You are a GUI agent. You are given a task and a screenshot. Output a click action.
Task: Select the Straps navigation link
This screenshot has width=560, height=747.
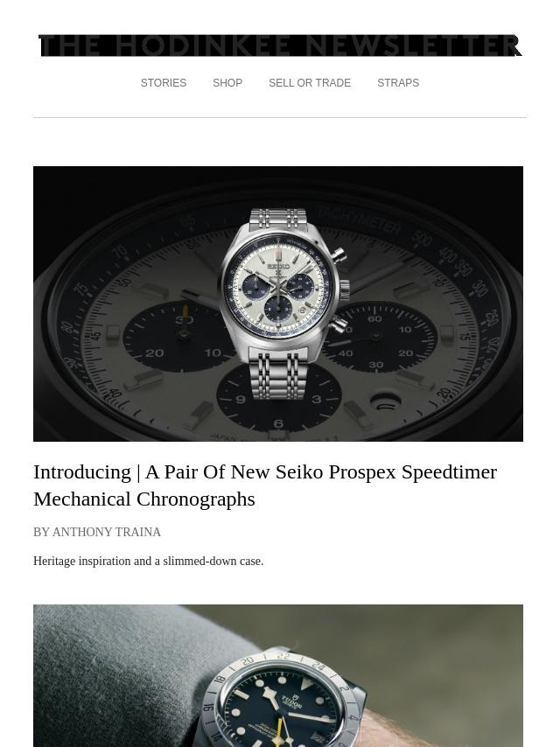click(398, 83)
